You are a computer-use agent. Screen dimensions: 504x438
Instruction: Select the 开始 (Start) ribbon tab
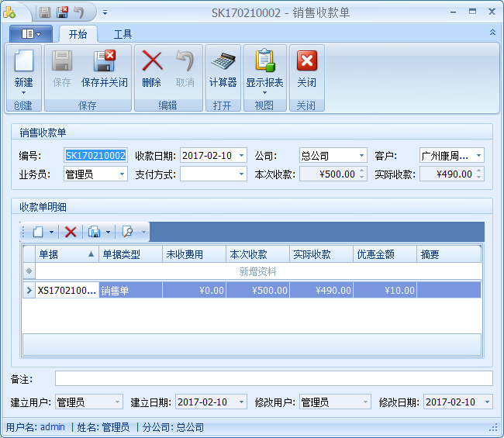[x=78, y=34]
